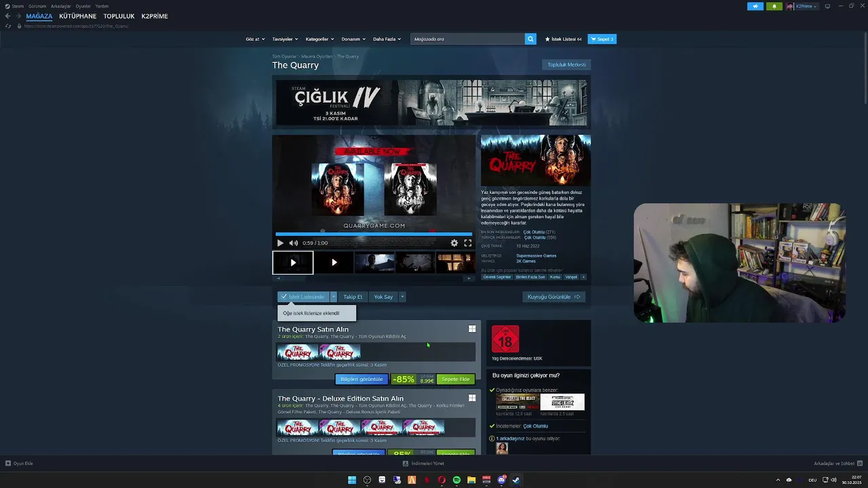The image size is (868, 488).
Task: Add The Quarry to cart with Sepete Ekle
Action: [456, 380]
